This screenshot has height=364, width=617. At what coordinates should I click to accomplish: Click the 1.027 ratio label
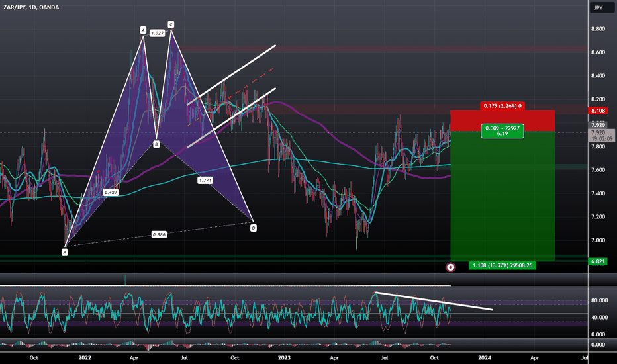158,34
